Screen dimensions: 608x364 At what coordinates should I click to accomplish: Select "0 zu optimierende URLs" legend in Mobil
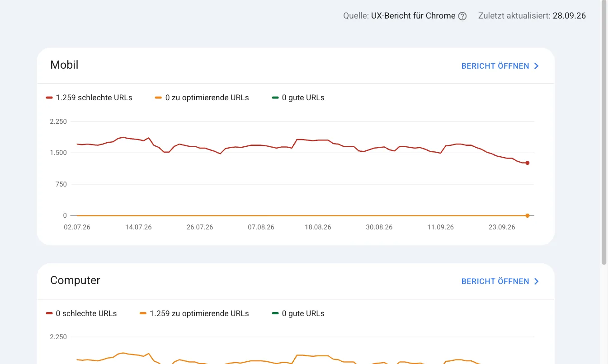[202, 98]
